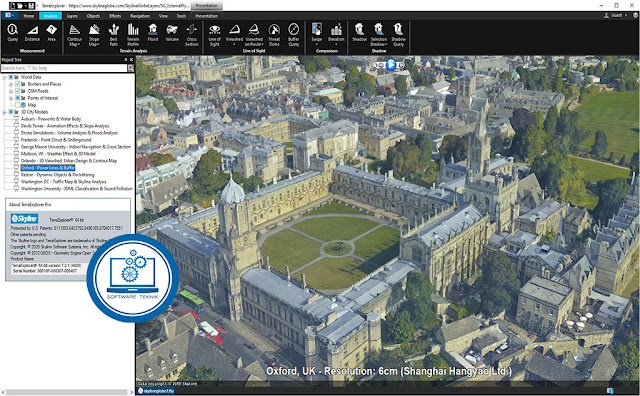640x396 pixels.
Task: Activate the Distance measurement tool
Action: click(x=32, y=33)
